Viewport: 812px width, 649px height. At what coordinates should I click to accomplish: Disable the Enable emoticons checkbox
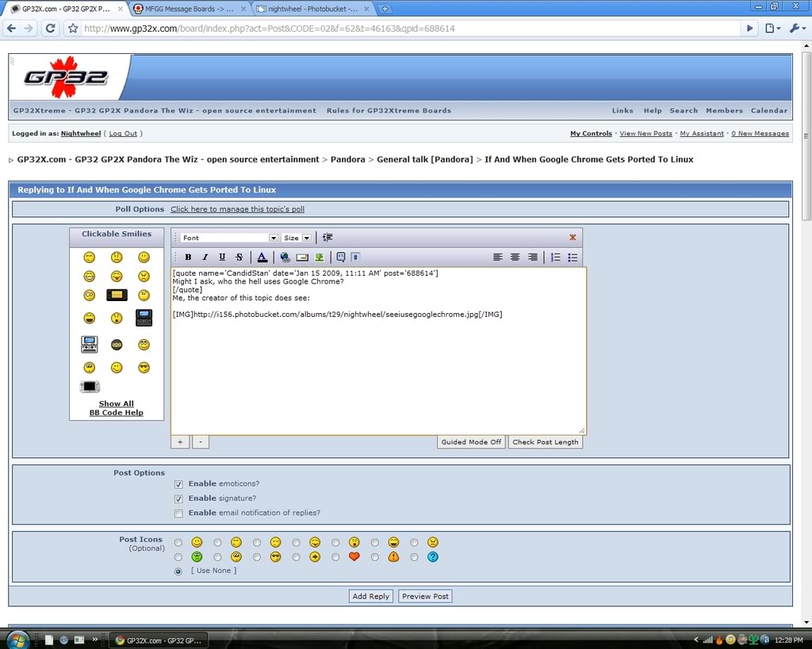pos(178,484)
